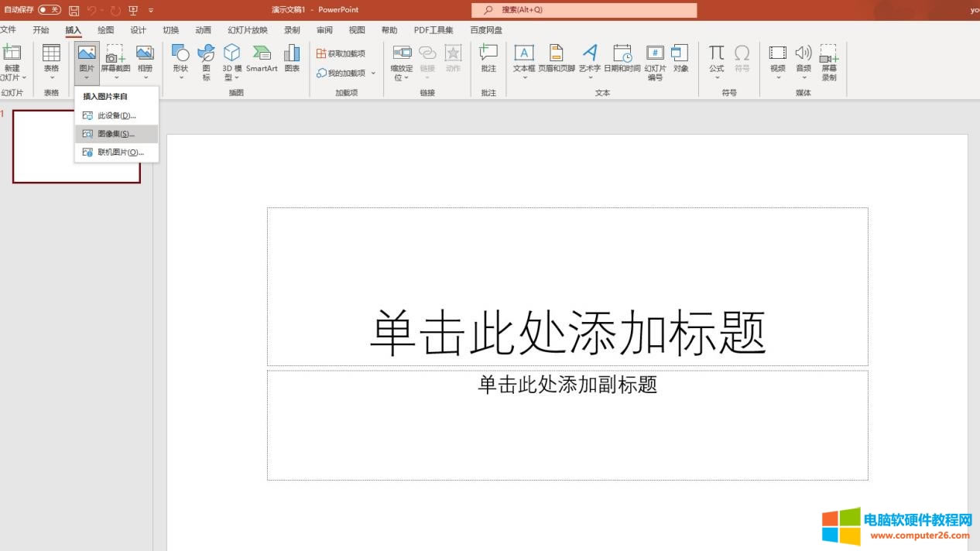
Task: Click 获取加载项 (Get Add-ins)
Action: pyautogui.click(x=343, y=53)
